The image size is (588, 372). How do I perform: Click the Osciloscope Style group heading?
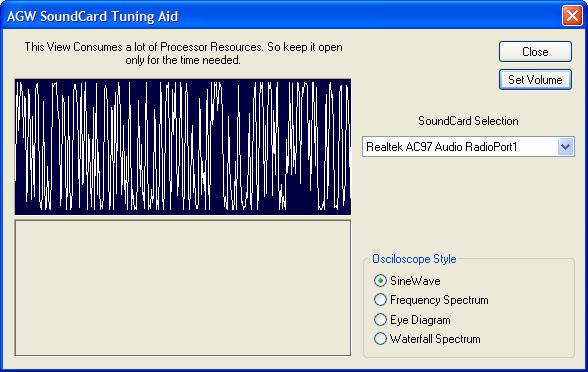pos(414,259)
